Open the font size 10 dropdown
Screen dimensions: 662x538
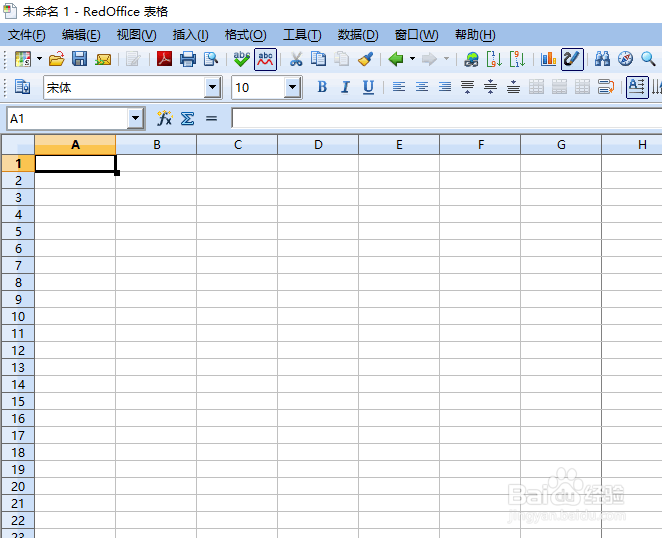click(292, 87)
